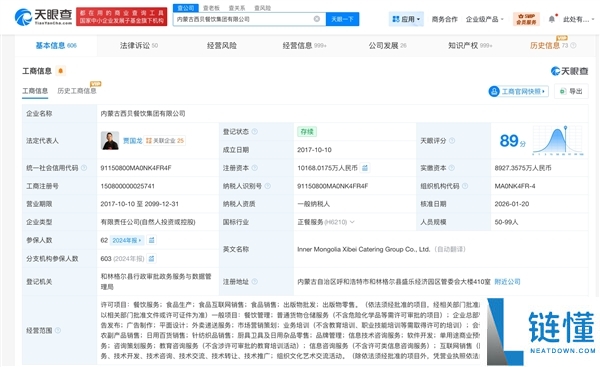
Task: Select the 工商信息 sub-tab
Action: [35, 91]
